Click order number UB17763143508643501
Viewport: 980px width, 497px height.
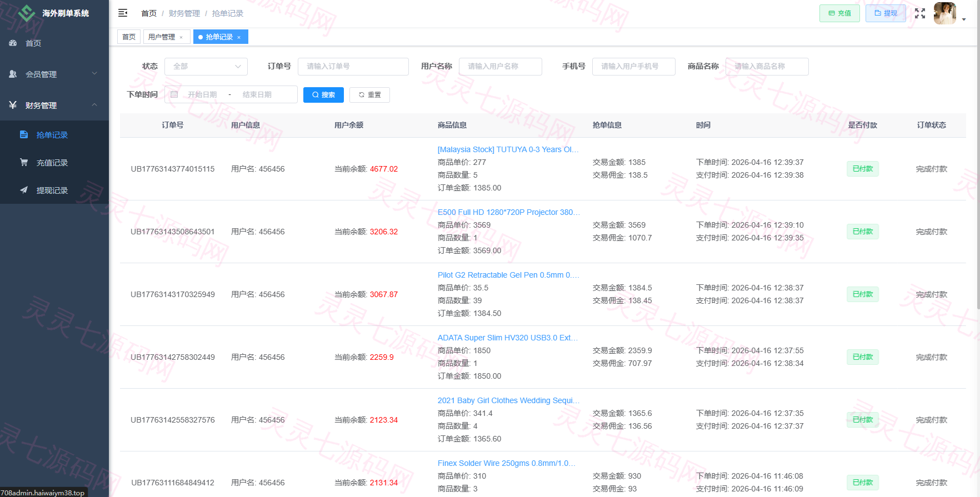(173, 232)
